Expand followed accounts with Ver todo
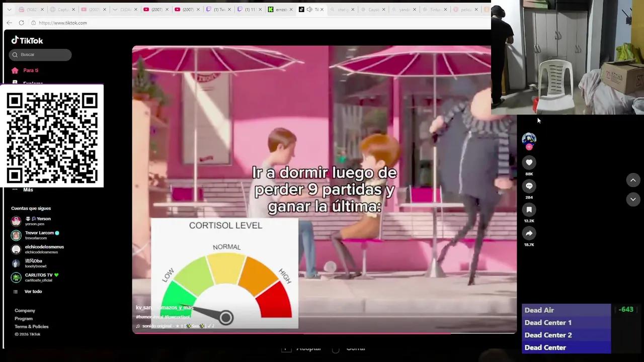Image resolution: width=644 pixels, height=362 pixels. point(28,292)
